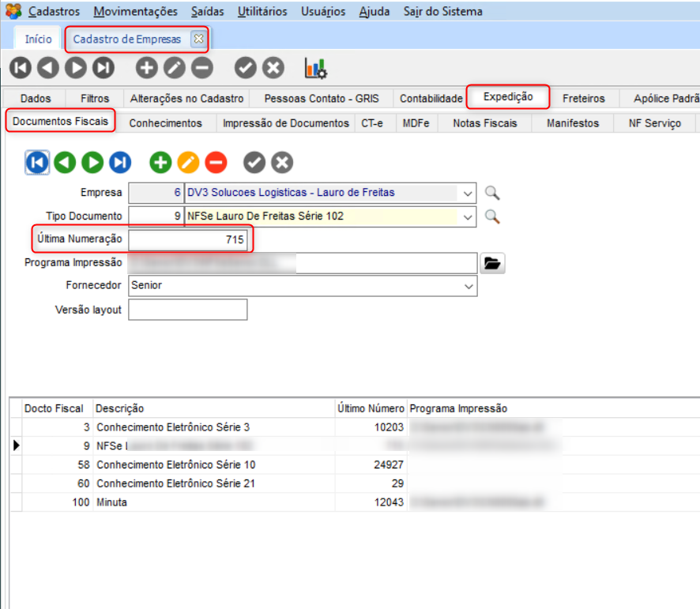This screenshot has height=609, width=700.
Task: Click the chart report icon in top toolbar
Action: click(316, 69)
